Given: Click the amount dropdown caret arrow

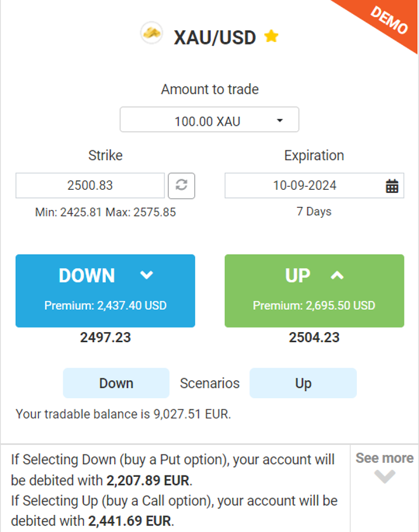Looking at the screenshot, I should point(280,121).
